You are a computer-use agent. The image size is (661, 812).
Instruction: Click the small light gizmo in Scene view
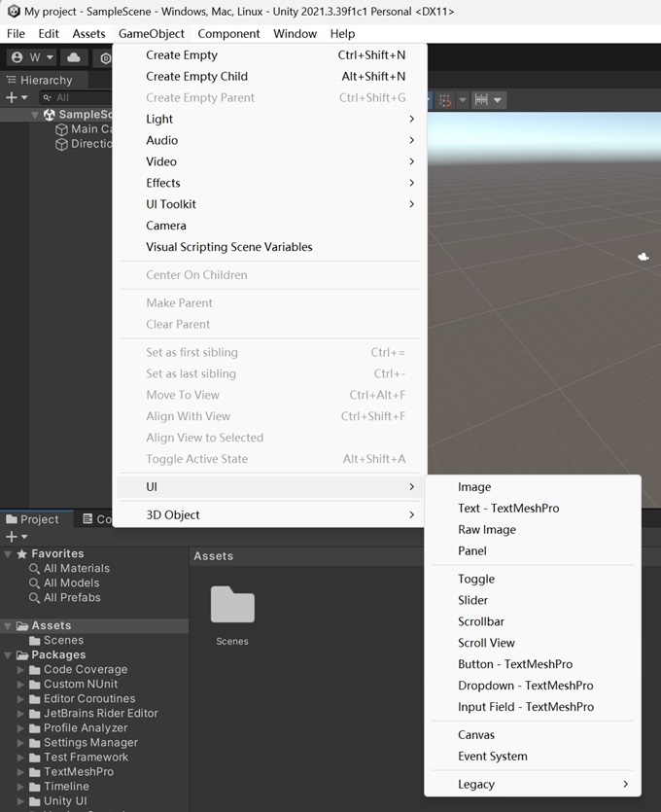click(x=644, y=257)
